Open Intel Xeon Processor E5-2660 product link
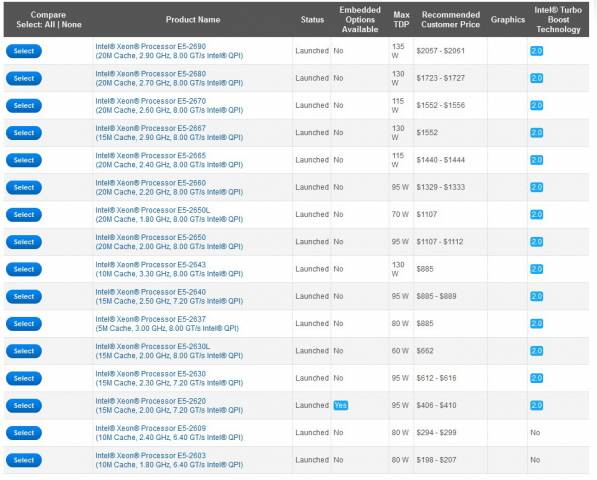 pos(169,187)
